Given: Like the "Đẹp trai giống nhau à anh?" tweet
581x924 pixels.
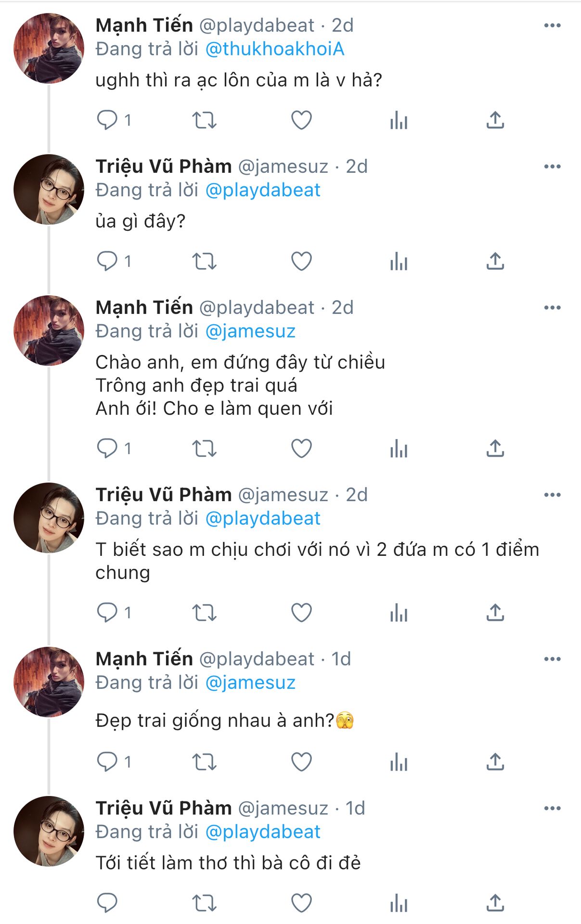Looking at the screenshot, I should point(301,762).
